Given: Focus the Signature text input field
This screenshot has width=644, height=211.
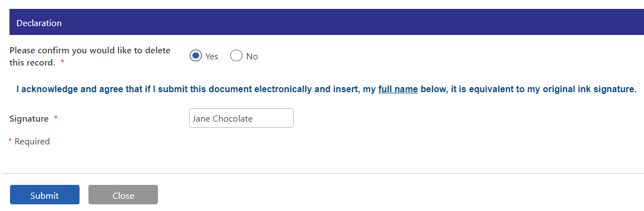Looking at the screenshot, I should (x=241, y=118).
